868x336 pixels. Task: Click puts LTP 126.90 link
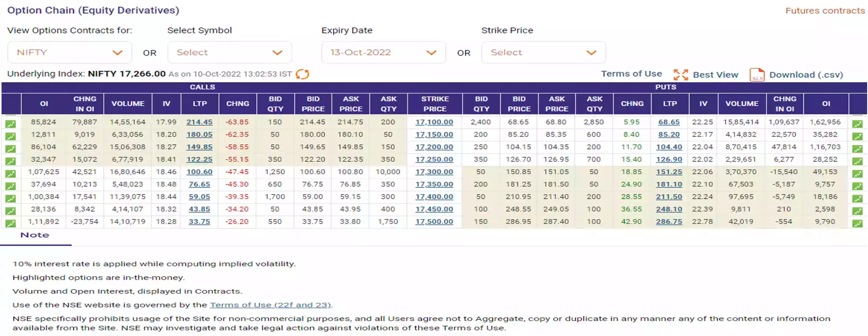pyautogui.click(x=669, y=159)
